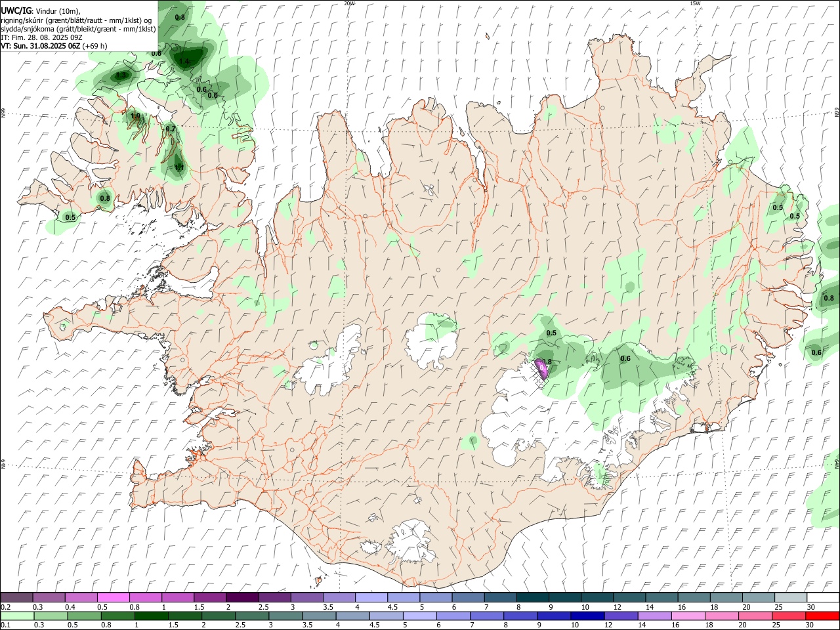Click the 1.4 precipitation value label

pyautogui.click(x=184, y=62)
